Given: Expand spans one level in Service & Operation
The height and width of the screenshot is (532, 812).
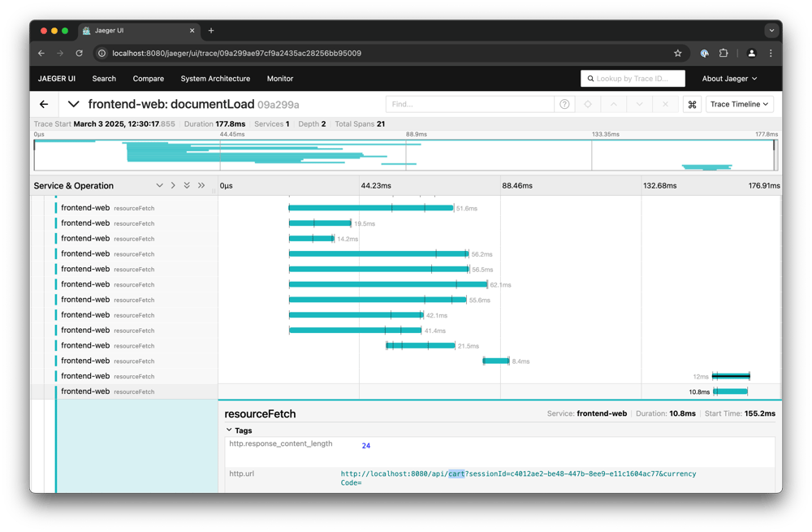Looking at the screenshot, I should click(159, 185).
